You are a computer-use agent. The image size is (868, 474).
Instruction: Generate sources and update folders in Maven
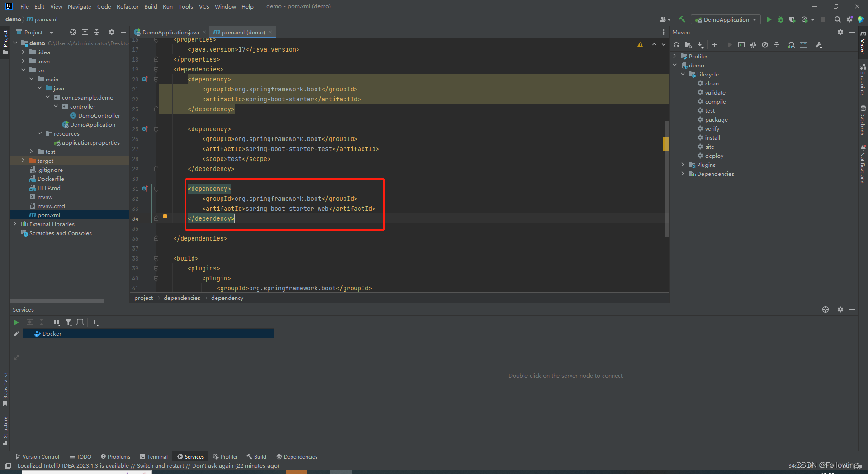click(x=688, y=45)
